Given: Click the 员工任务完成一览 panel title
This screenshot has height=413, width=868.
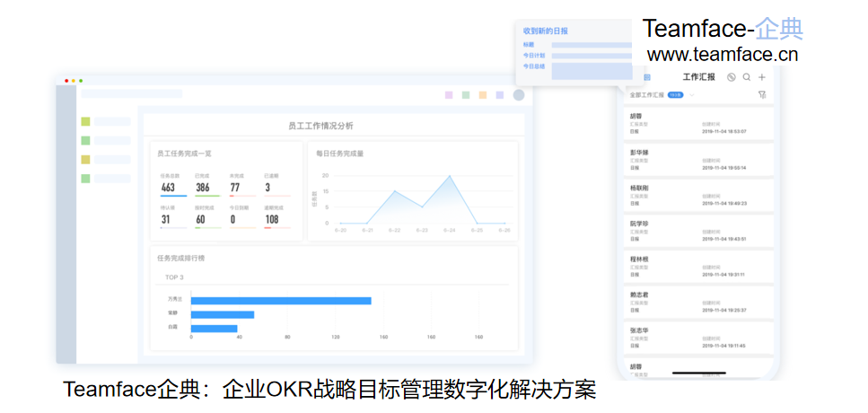Looking at the screenshot, I should click(184, 154).
